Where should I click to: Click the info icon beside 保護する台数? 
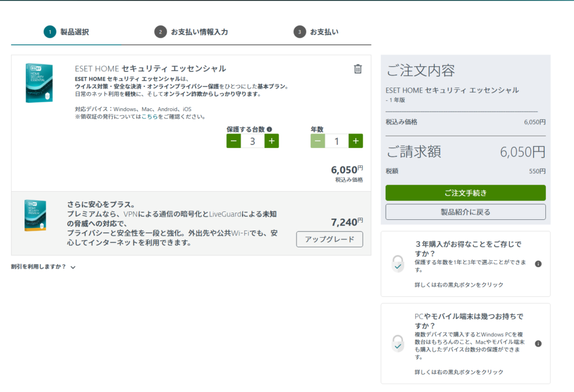(270, 130)
